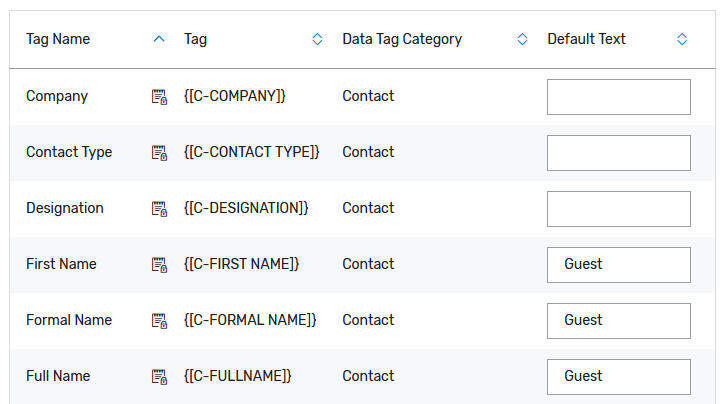Viewport: 726px width, 404px height.
Task: Click Formal Name default text field with Guest
Action: (x=618, y=321)
